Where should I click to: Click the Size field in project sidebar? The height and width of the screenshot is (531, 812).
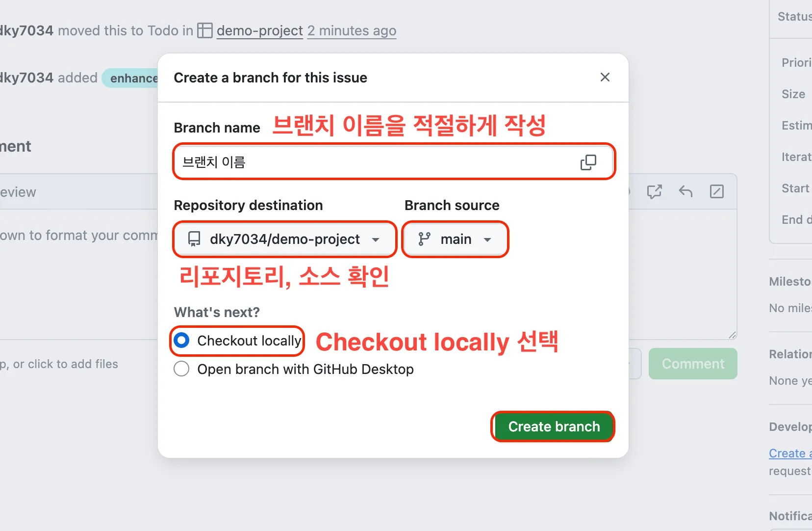pos(793,94)
